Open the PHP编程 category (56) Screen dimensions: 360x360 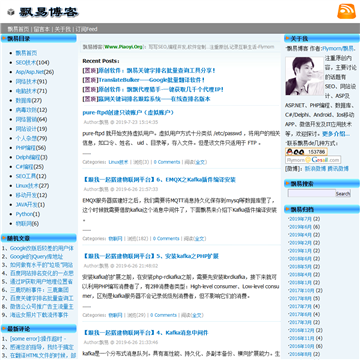(25, 148)
